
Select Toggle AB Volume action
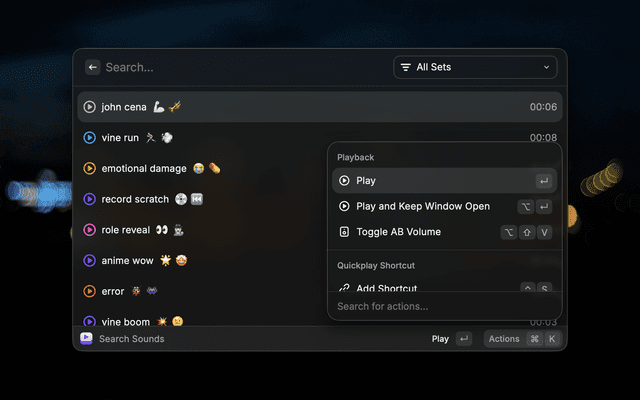tap(398, 232)
